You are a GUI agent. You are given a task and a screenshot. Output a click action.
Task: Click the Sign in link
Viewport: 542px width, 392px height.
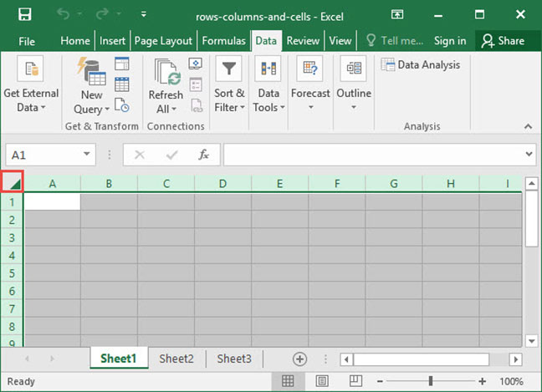pyautogui.click(x=450, y=41)
